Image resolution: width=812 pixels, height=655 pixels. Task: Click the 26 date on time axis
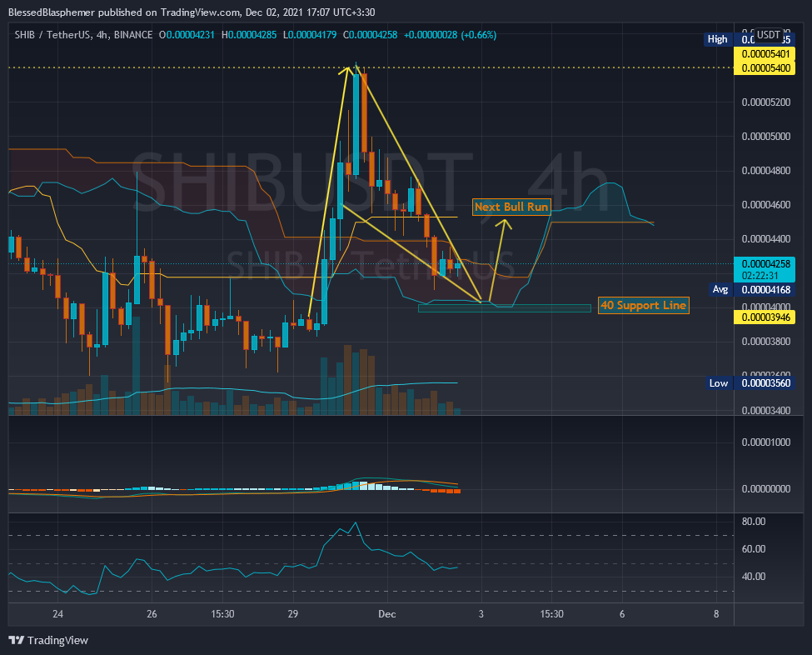pyautogui.click(x=152, y=614)
